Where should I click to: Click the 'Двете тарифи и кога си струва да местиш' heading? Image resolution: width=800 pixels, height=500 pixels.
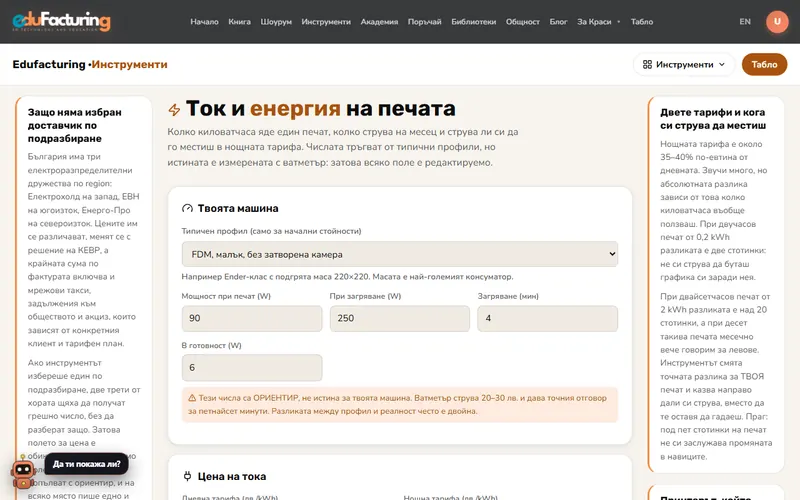[713, 118]
